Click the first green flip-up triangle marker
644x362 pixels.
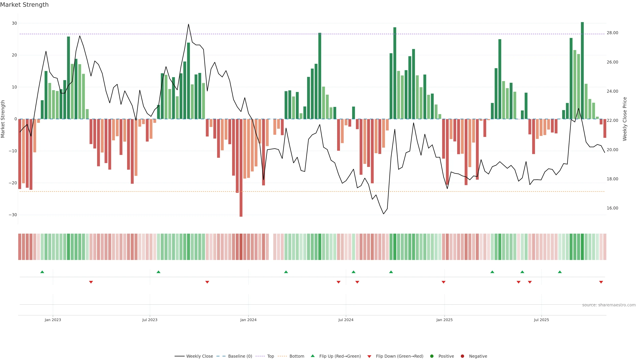tap(42, 272)
